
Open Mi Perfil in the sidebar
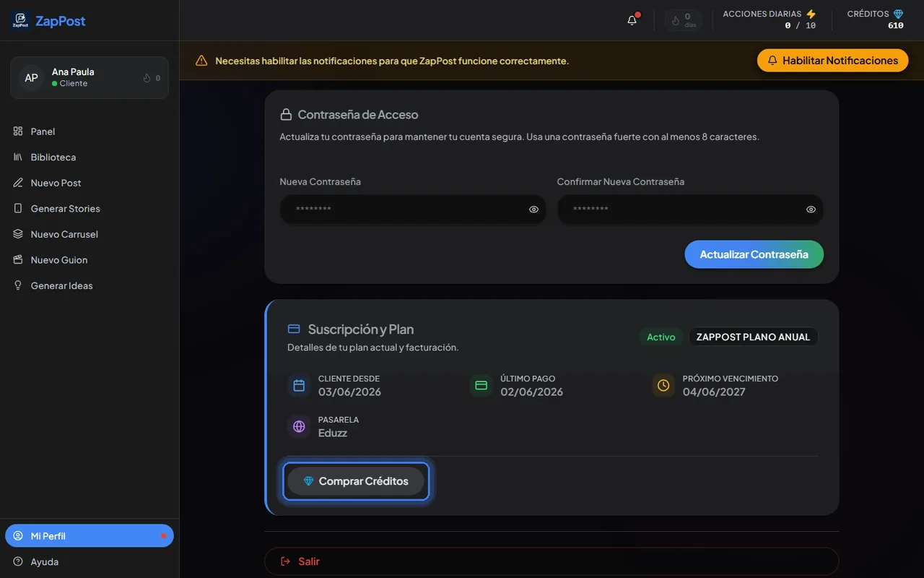click(x=90, y=536)
